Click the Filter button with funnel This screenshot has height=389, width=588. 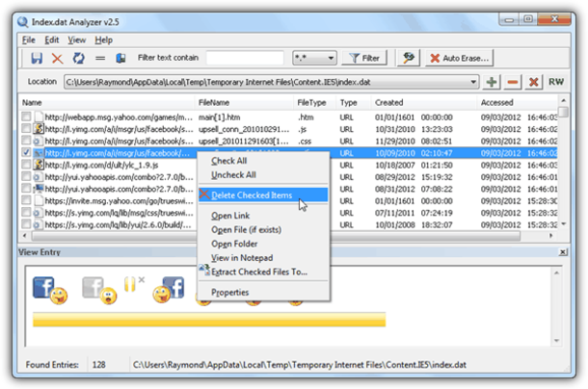364,58
